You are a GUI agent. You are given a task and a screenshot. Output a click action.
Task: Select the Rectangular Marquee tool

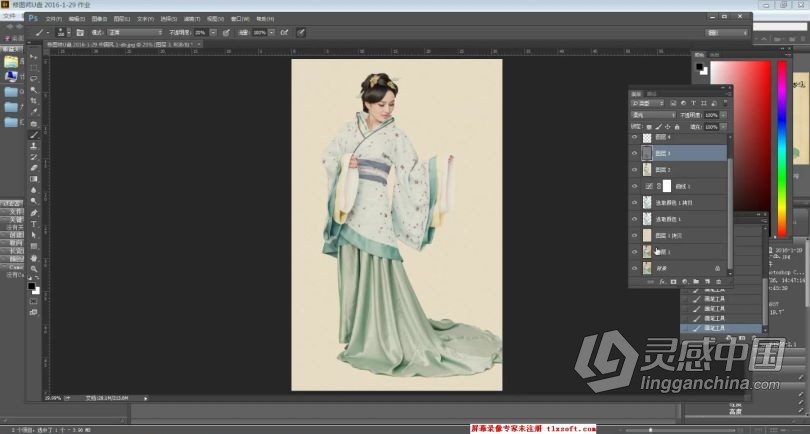click(x=34, y=68)
